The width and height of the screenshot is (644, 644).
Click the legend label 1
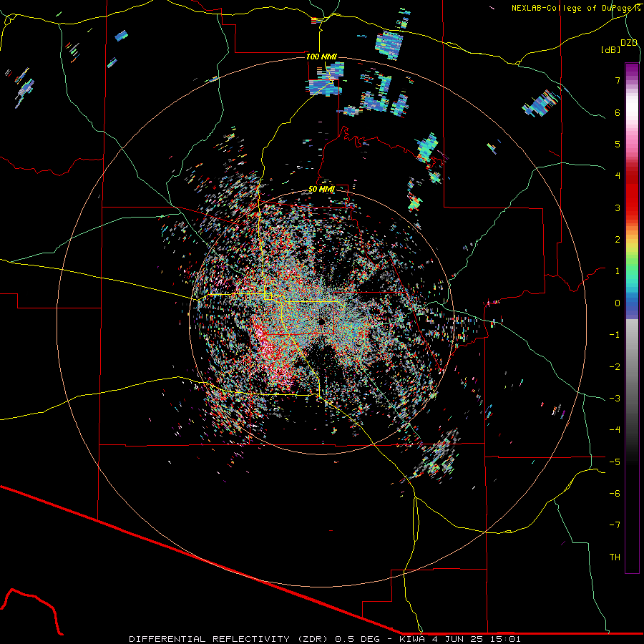(618, 271)
